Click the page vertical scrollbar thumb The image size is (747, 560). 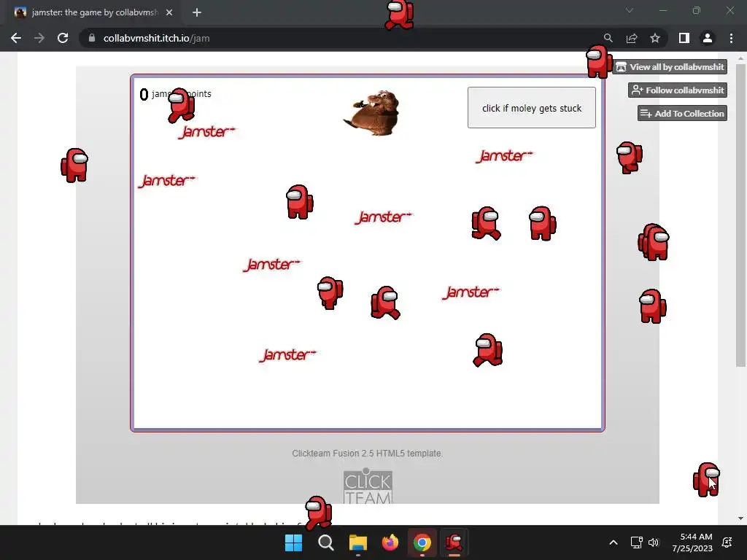tap(740, 215)
